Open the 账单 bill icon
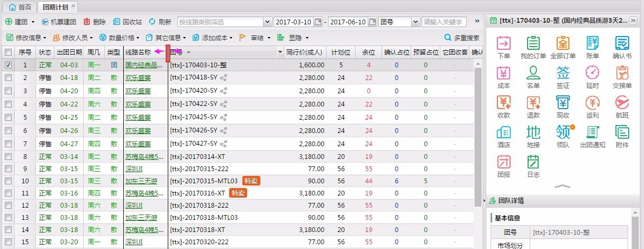This screenshot has height=249, width=644. tap(593, 47)
